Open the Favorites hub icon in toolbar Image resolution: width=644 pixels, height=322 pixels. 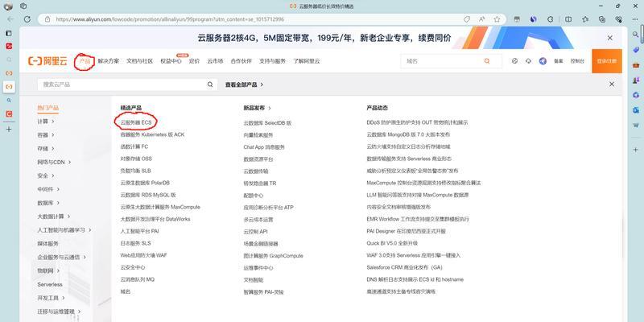click(585, 19)
